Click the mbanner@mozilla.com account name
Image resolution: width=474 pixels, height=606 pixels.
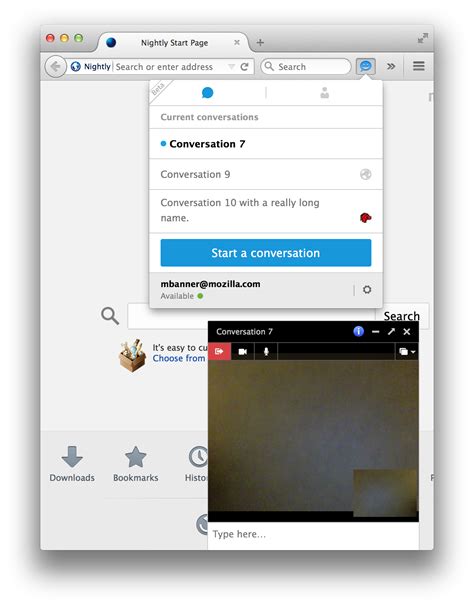(x=210, y=284)
